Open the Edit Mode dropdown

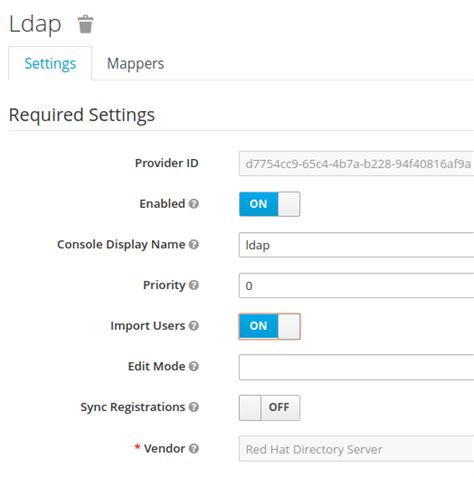(356, 367)
